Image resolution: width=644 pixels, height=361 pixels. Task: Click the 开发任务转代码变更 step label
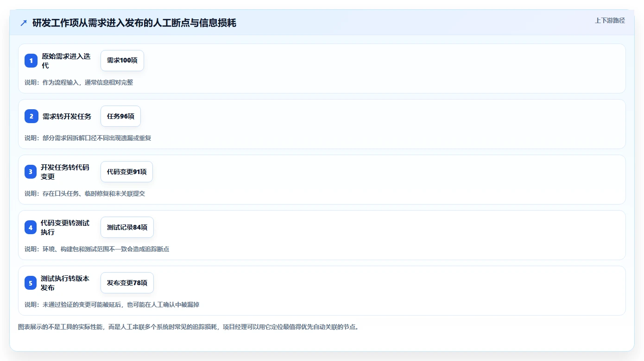(x=65, y=172)
